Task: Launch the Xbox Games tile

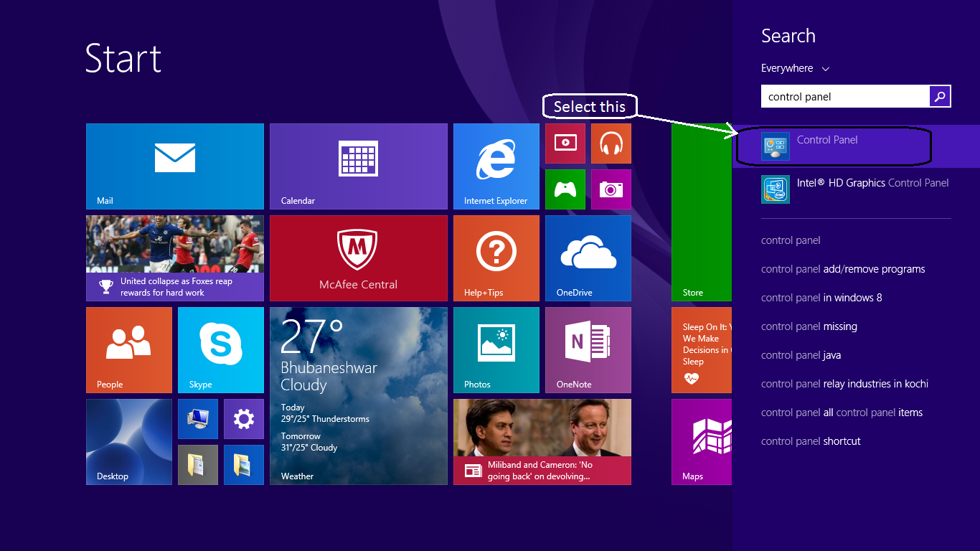Action: (x=565, y=189)
